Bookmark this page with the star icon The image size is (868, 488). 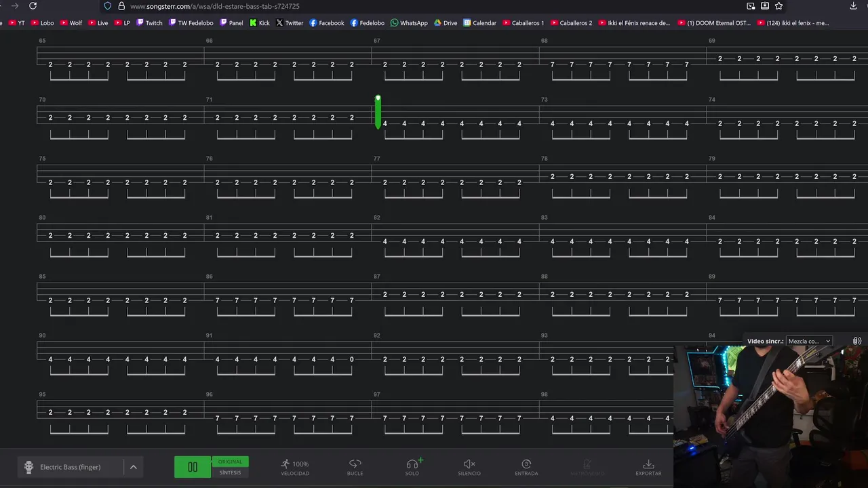tap(779, 6)
